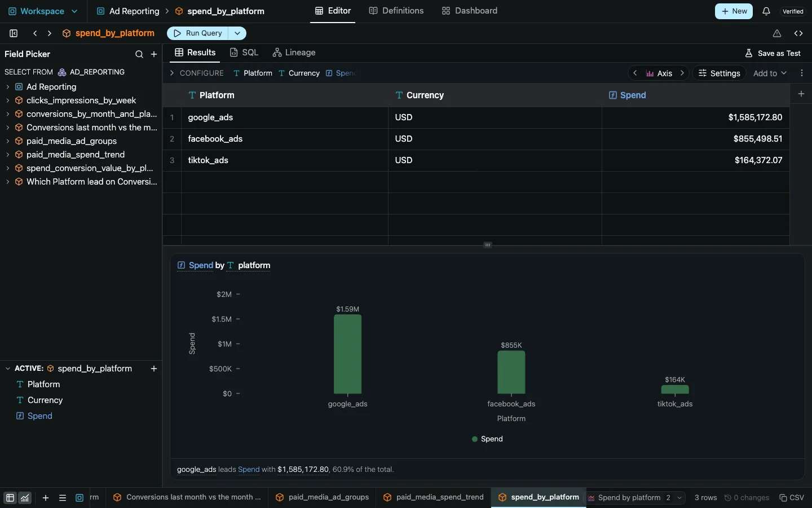
Task: Open chart Settings
Action: point(719,73)
